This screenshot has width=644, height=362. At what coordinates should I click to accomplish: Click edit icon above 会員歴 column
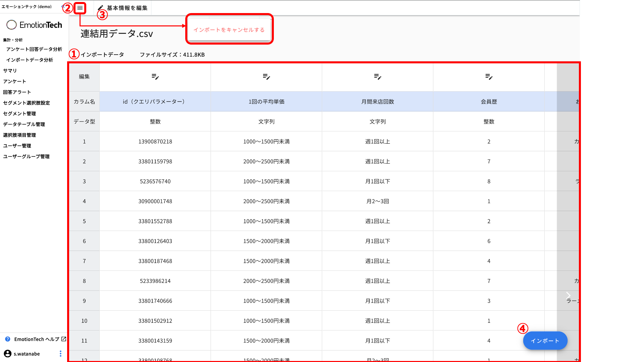pos(489,77)
